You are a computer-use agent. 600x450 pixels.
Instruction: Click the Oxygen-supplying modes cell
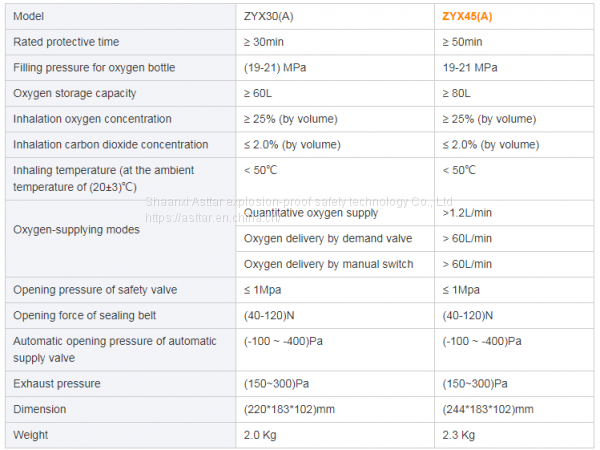pos(77,230)
